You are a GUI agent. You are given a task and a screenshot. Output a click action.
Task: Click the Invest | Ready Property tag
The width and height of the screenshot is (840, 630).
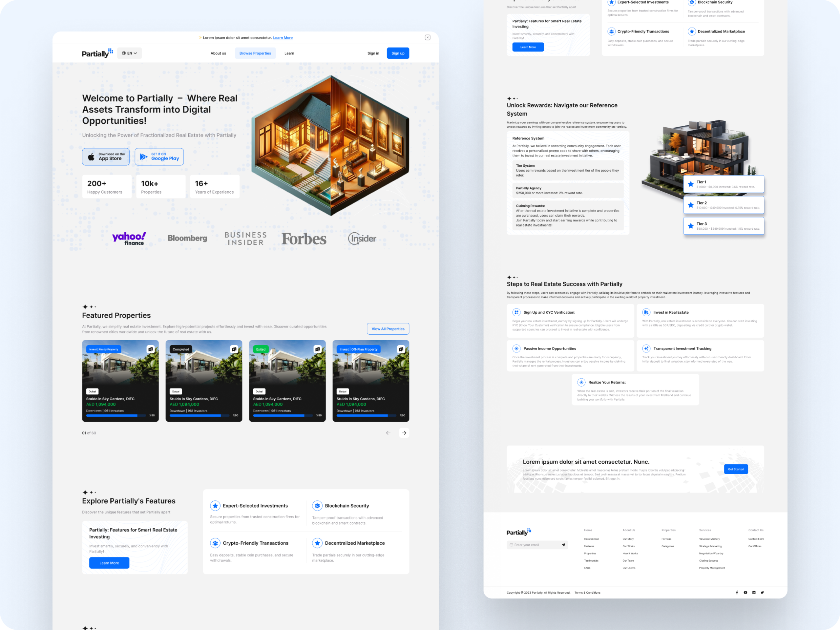click(104, 349)
